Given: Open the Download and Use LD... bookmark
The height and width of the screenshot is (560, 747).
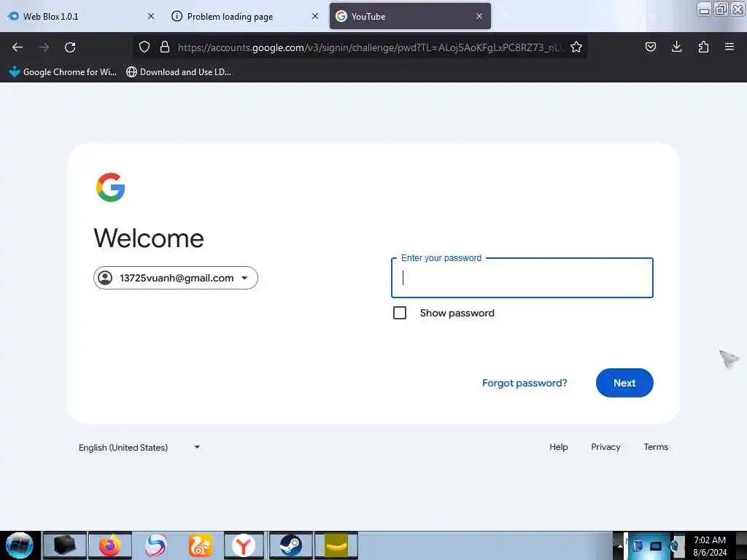Looking at the screenshot, I should [179, 72].
